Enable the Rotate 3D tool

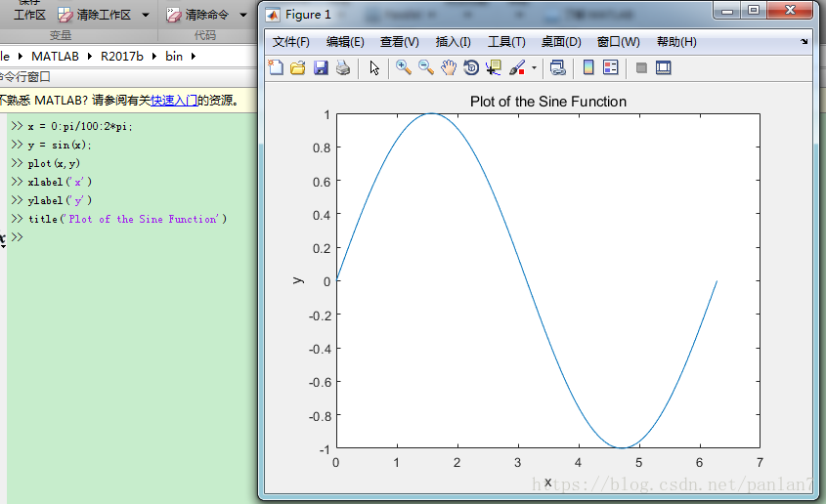click(x=471, y=67)
